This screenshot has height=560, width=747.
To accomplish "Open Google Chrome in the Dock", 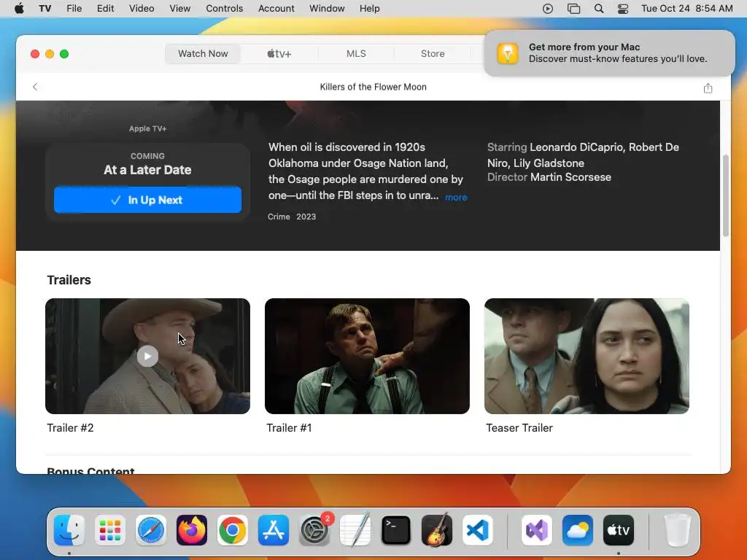I will (x=233, y=530).
